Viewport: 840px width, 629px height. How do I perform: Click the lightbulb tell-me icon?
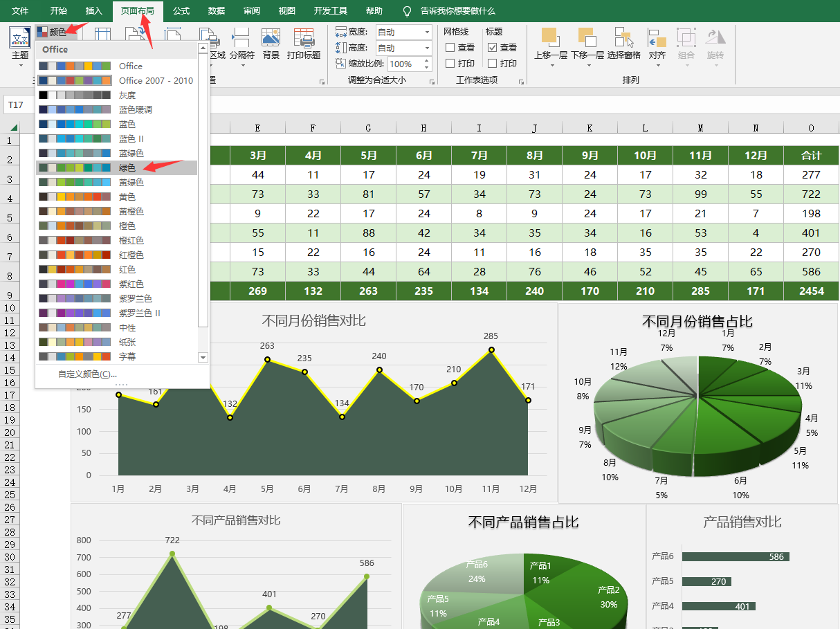407,11
